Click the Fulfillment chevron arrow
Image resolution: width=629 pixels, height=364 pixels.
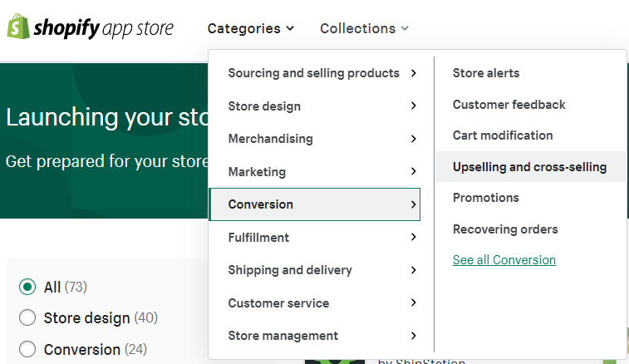(x=413, y=238)
